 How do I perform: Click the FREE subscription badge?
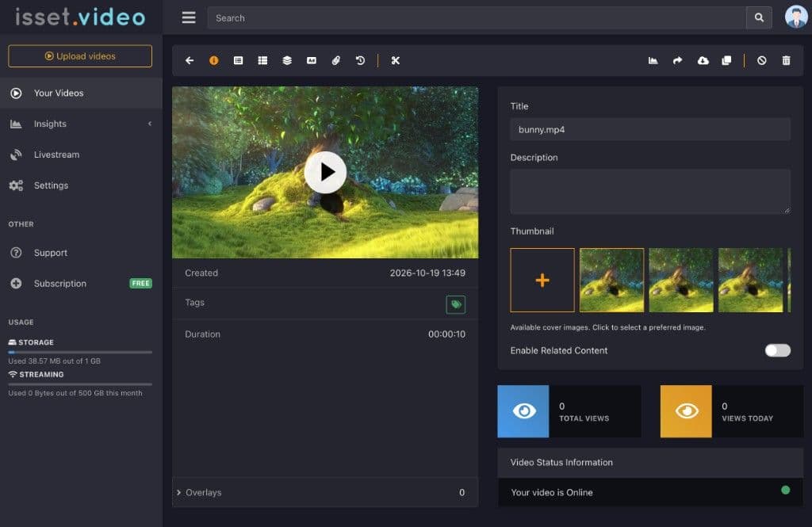[140, 283]
